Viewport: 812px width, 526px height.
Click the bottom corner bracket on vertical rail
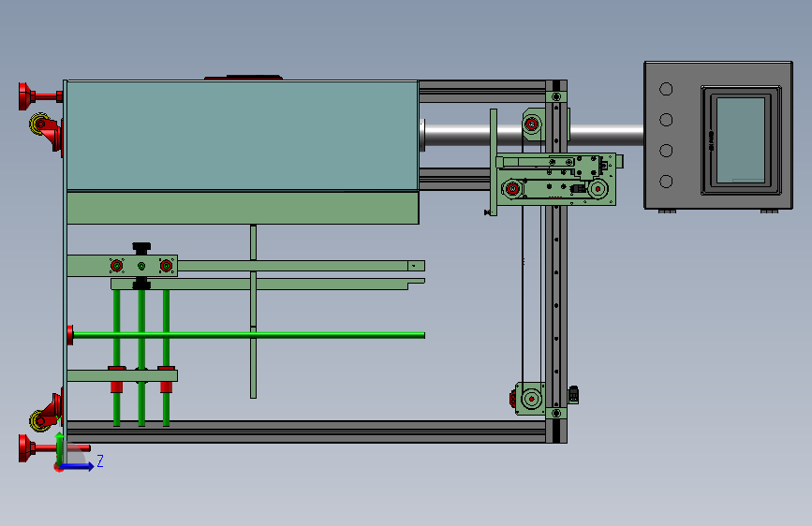(556, 413)
